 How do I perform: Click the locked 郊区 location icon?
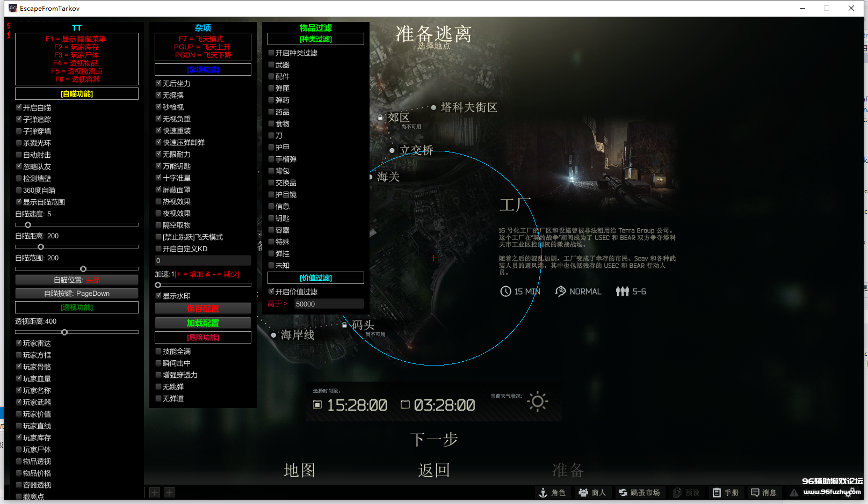380,118
